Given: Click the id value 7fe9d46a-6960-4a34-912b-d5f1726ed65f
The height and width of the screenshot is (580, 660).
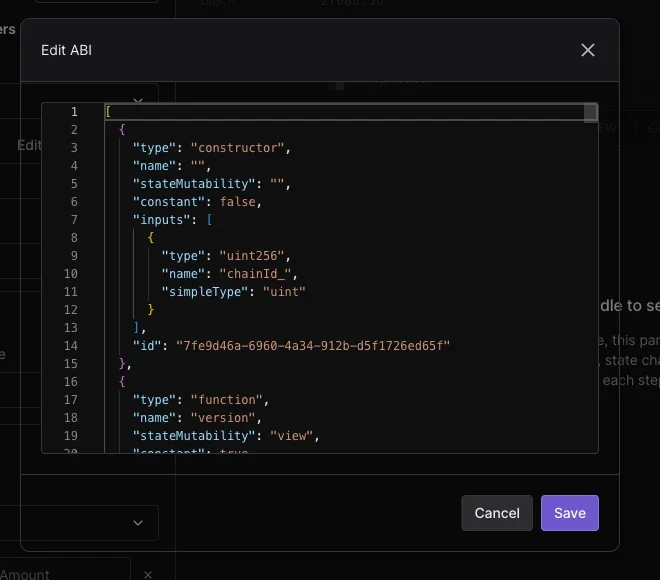Looking at the screenshot, I should click(x=313, y=346).
